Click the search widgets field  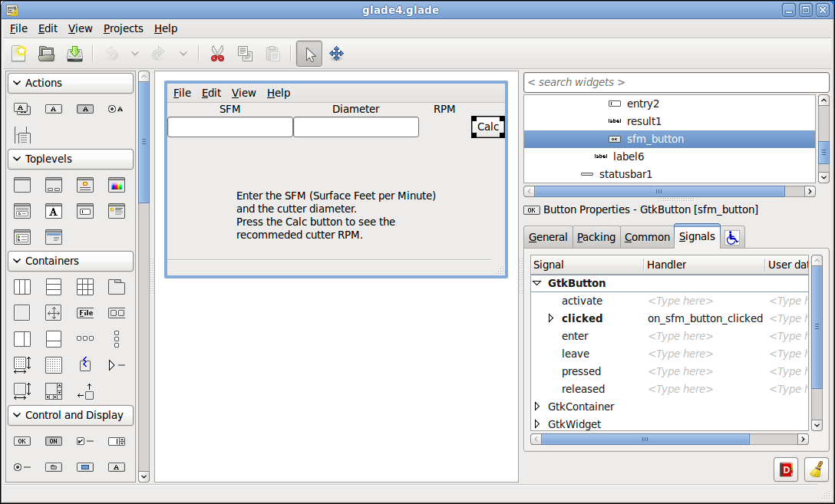676,83
